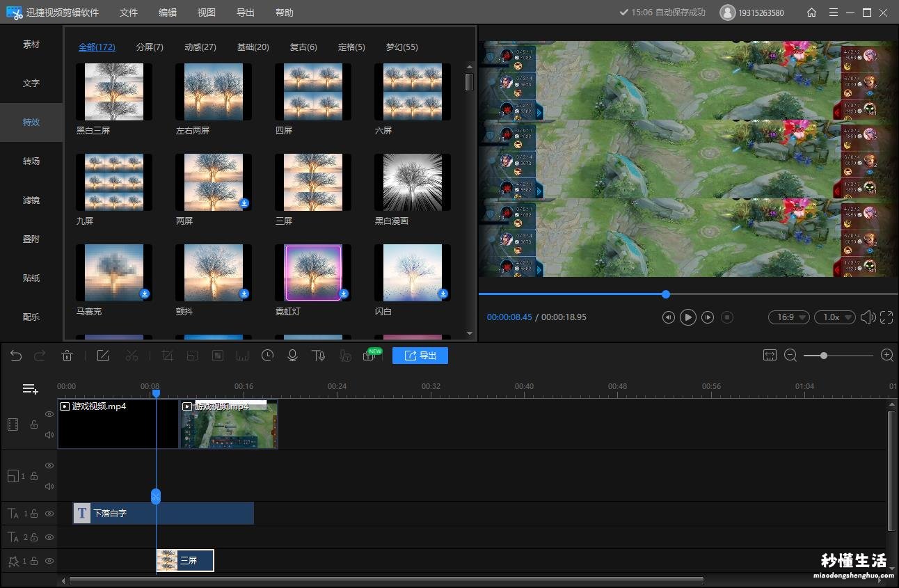
Task: Open the hamburger menu in the title bar
Action: coord(833,13)
